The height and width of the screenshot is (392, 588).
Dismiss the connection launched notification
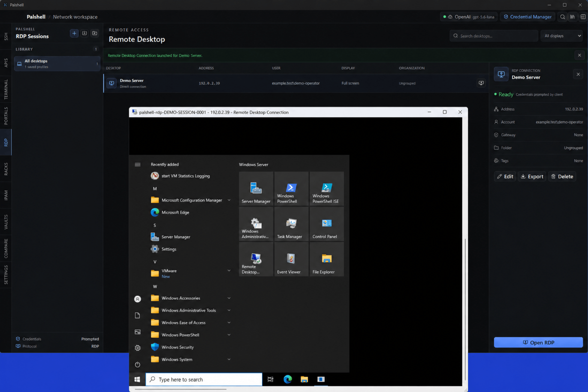[580, 55]
